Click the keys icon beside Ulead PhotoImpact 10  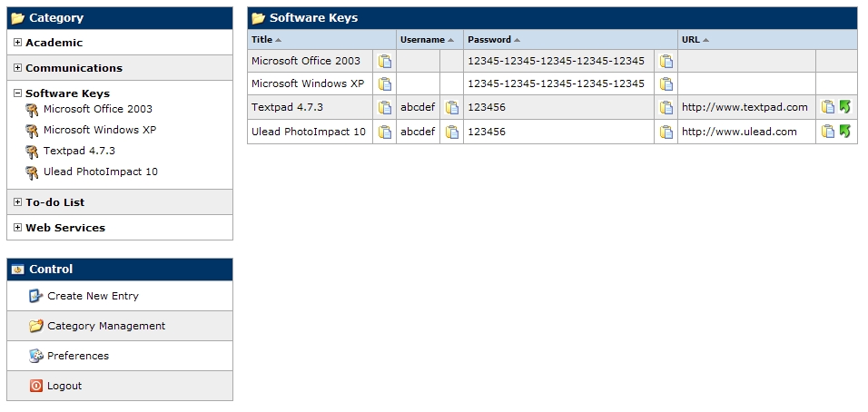32,173
